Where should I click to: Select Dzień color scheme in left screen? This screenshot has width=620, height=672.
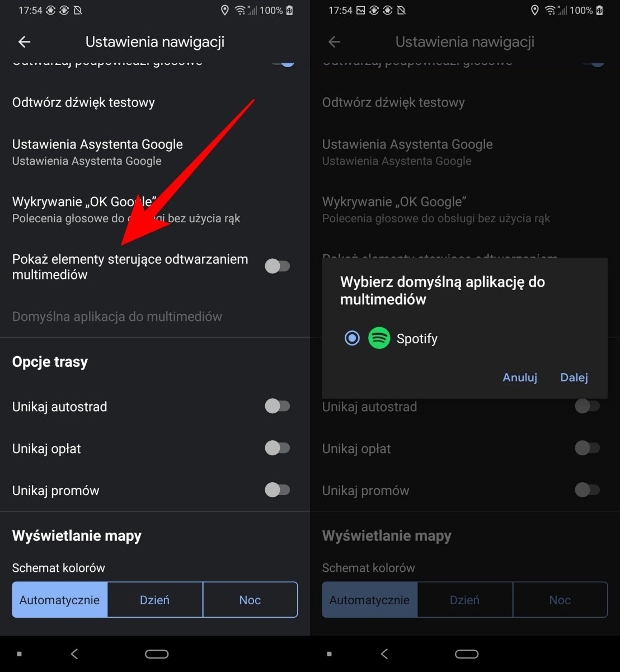(x=155, y=600)
